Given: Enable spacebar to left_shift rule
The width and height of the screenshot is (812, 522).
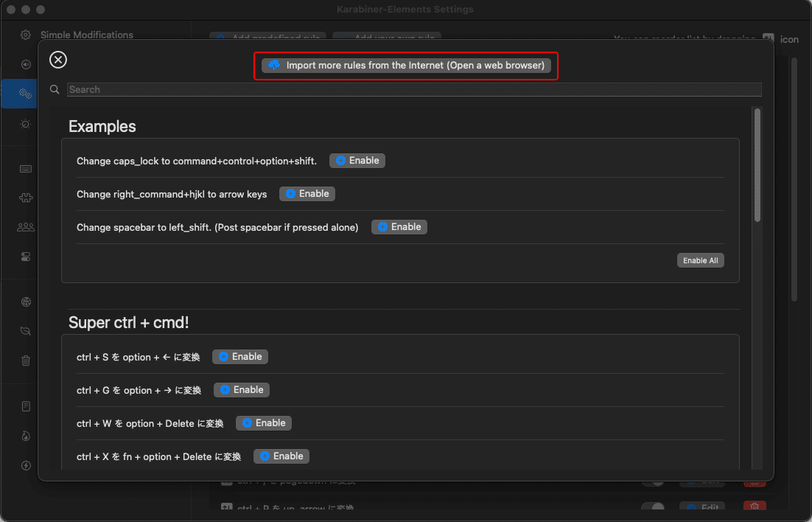Looking at the screenshot, I should (399, 227).
